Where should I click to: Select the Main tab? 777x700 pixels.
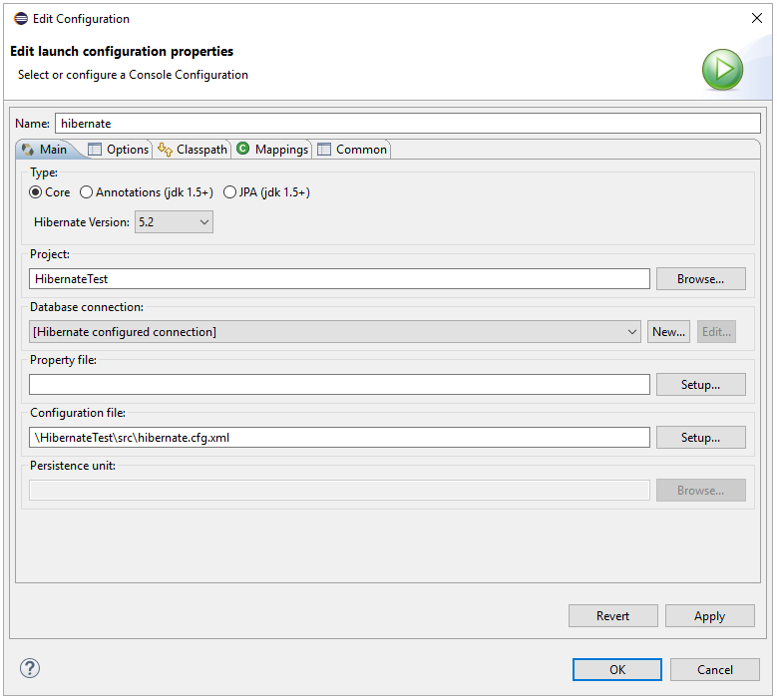44,150
